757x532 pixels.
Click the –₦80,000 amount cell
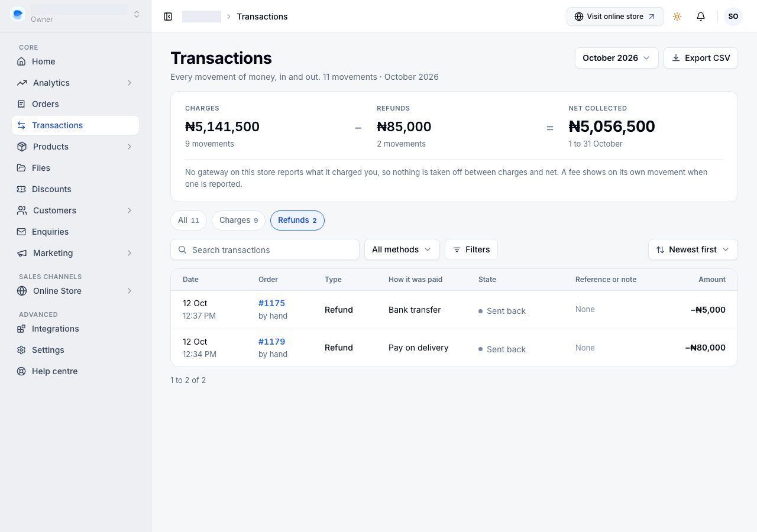point(705,348)
